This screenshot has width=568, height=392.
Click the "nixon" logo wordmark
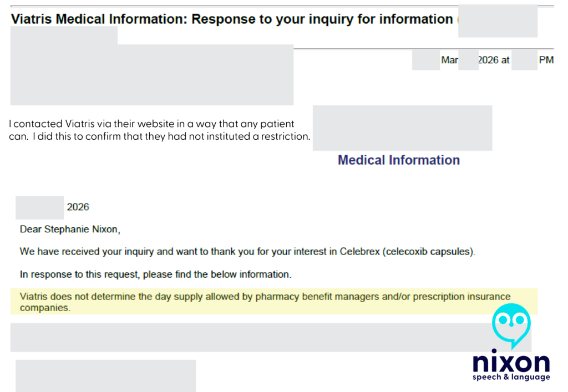[x=511, y=363]
